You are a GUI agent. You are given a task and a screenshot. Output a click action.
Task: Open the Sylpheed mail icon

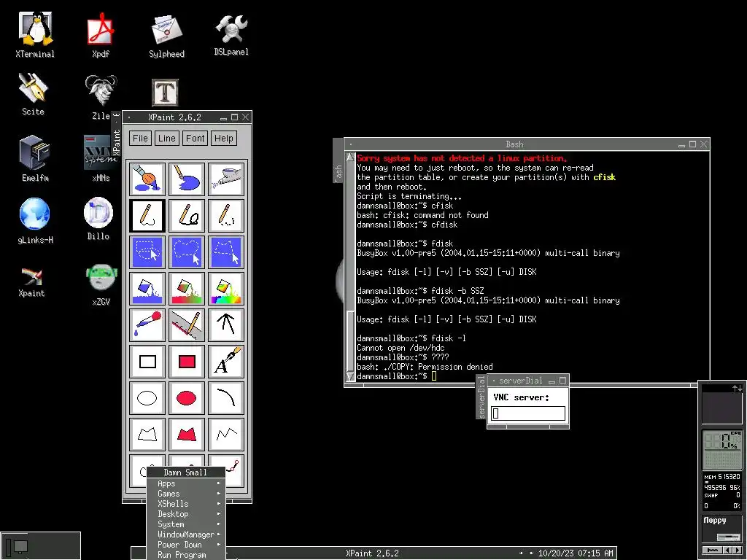[x=166, y=36]
